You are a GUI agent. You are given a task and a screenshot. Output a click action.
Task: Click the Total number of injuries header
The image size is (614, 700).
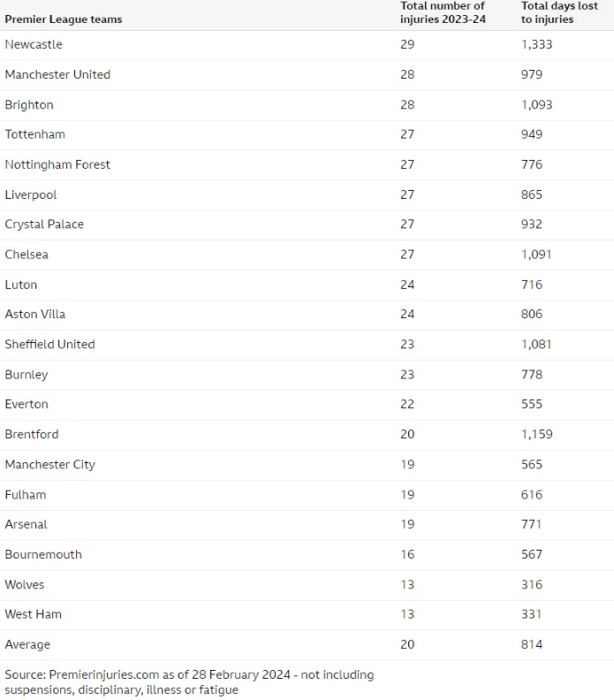click(443, 12)
